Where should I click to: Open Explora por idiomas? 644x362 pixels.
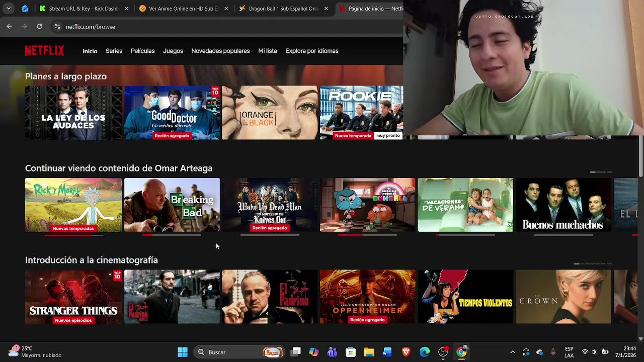311,51
